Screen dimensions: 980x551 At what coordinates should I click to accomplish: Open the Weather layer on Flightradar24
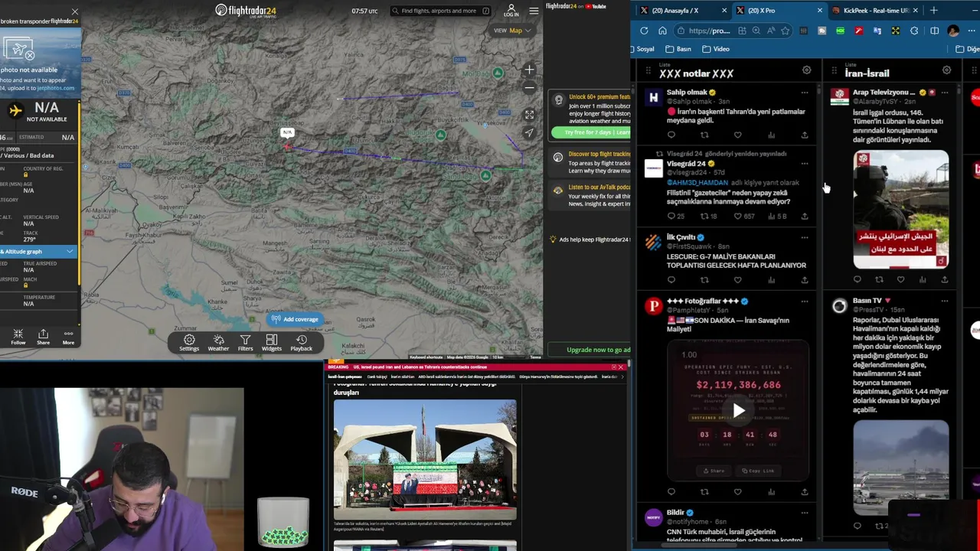click(218, 343)
